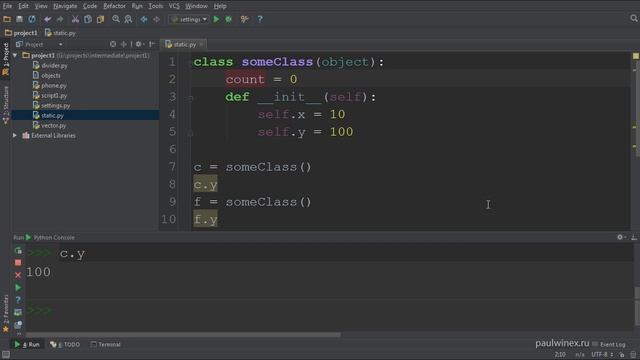This screenshot has height=360, width=640.
Task: Open the VCS menu
Action: pos(174,6)
